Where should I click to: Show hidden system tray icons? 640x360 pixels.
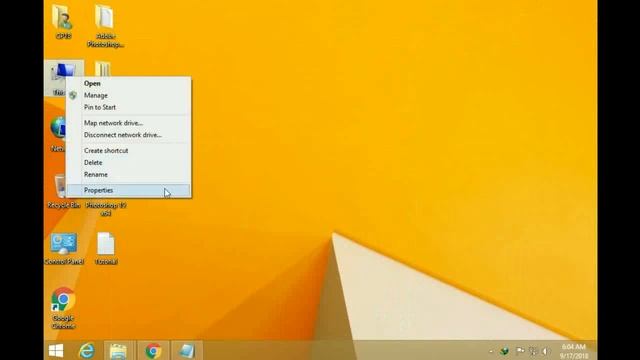[x=491, y=351]
